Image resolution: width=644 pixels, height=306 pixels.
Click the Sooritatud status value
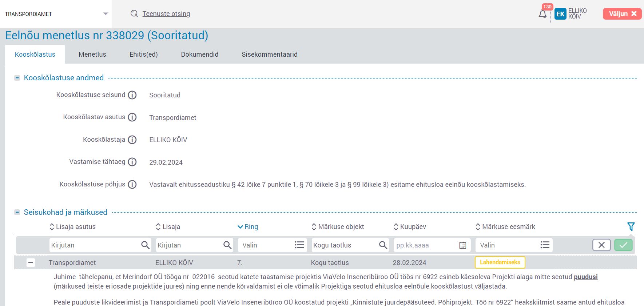165,95
